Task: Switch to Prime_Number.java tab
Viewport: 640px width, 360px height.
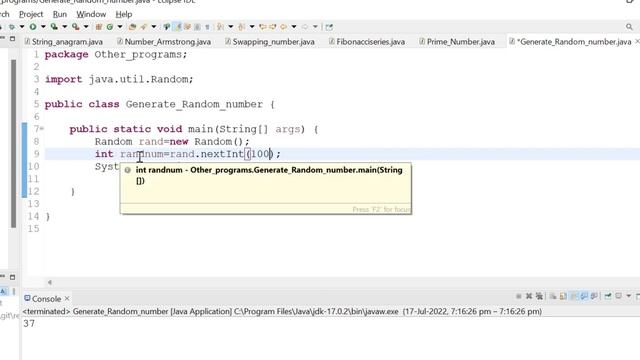Action: point(457,42)
